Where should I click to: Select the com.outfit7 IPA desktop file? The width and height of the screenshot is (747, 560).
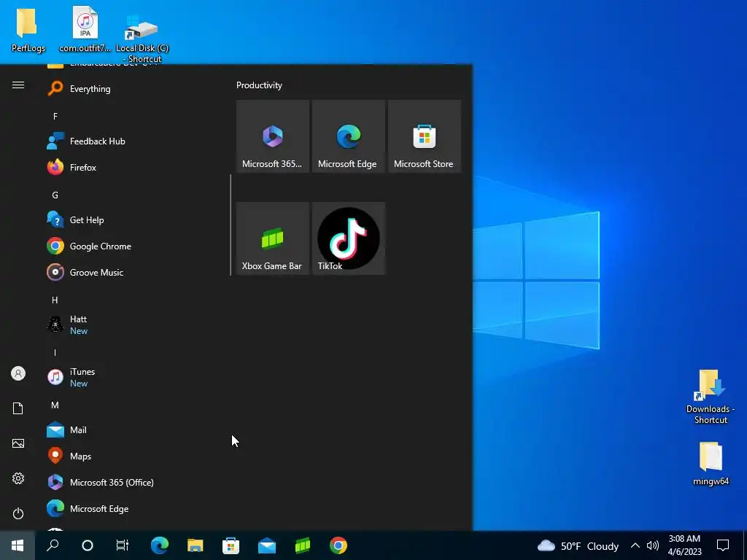pos(85,28)
